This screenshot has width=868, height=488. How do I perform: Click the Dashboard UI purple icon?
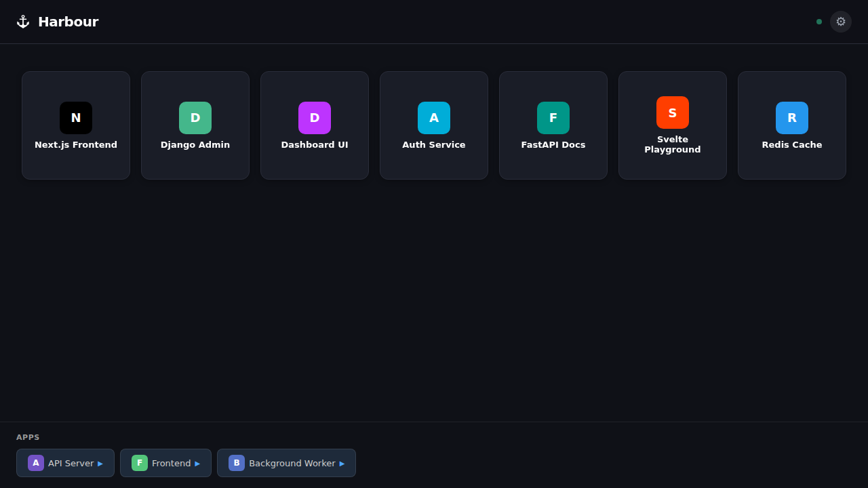click(315, 118)
